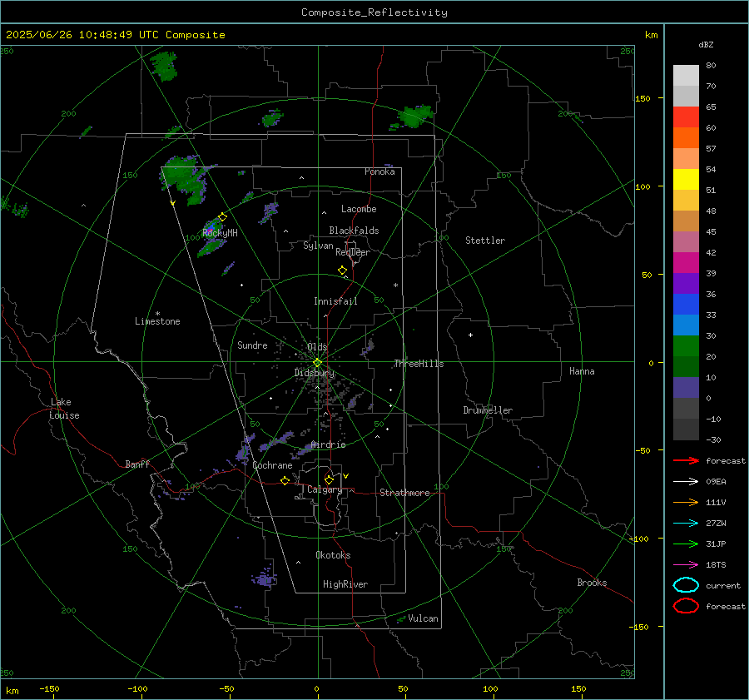
Task: Click the Airdrie label
Action: tap(328, 444)
